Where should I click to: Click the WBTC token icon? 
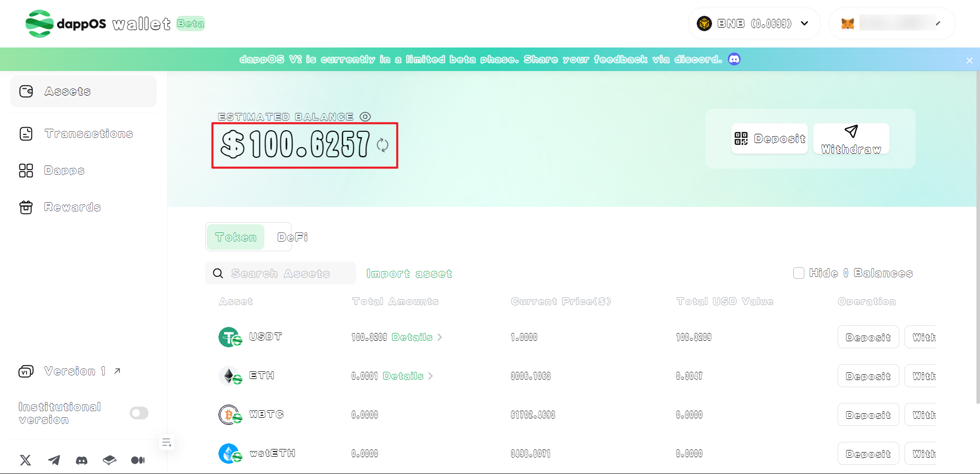[230, 415]
